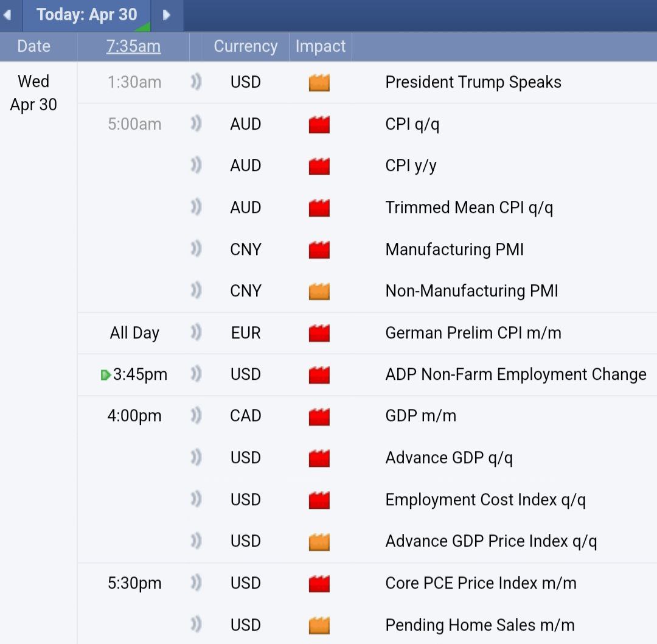The height and width of the screenshot is (644, 657).
Task: Click the 7:35am time link
Action: point(133,46)
